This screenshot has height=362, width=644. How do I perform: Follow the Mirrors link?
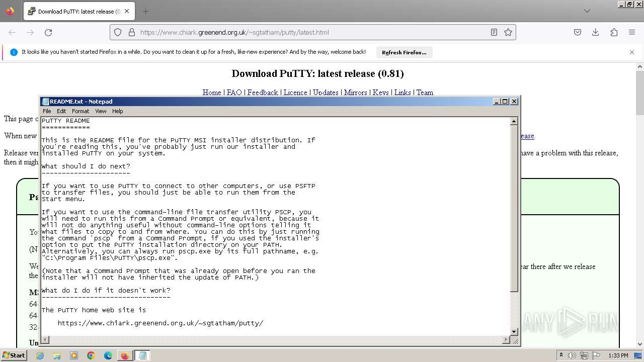356,93
